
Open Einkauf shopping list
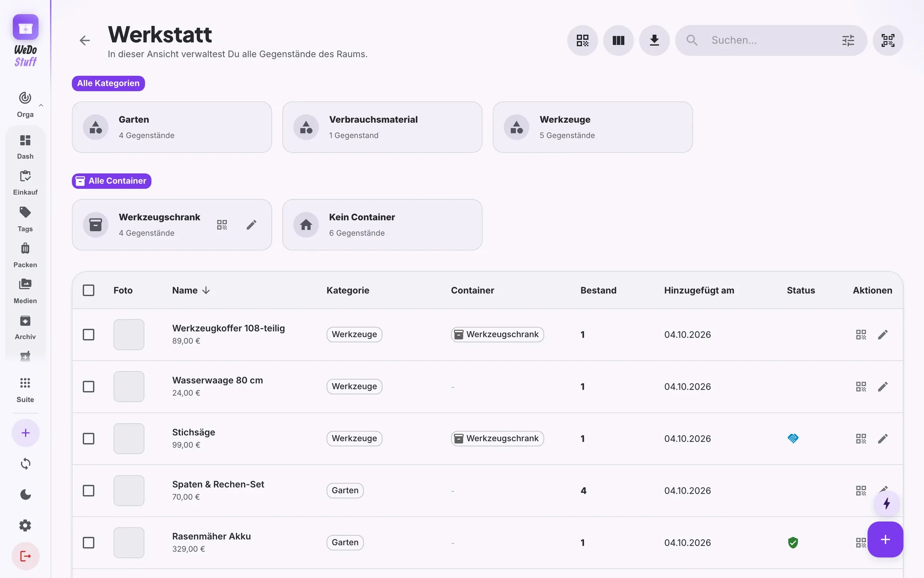pos(25,183)
